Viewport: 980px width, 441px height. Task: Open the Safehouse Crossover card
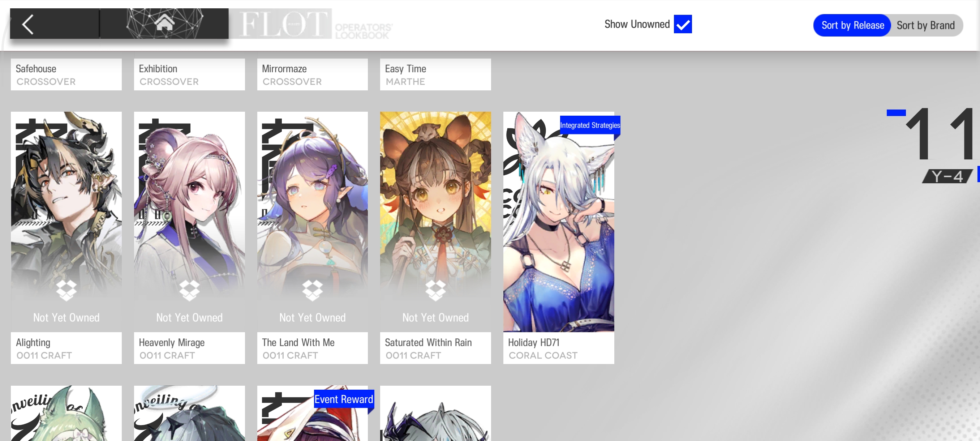[x=66, y=74]
